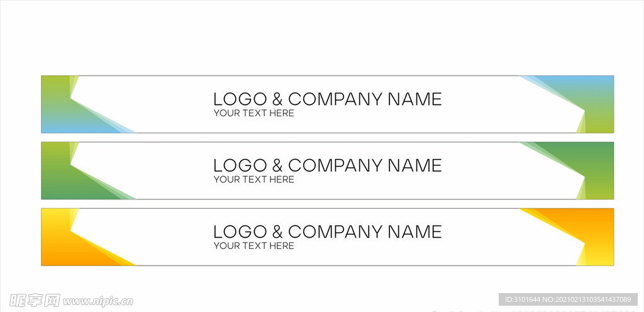Image resolution: width=644 pixels, height=312 pixels.
Task: Select the middle banner's LOGO & COMPANY NAME text
Action: pyautogui.click(x=327, y=165)
